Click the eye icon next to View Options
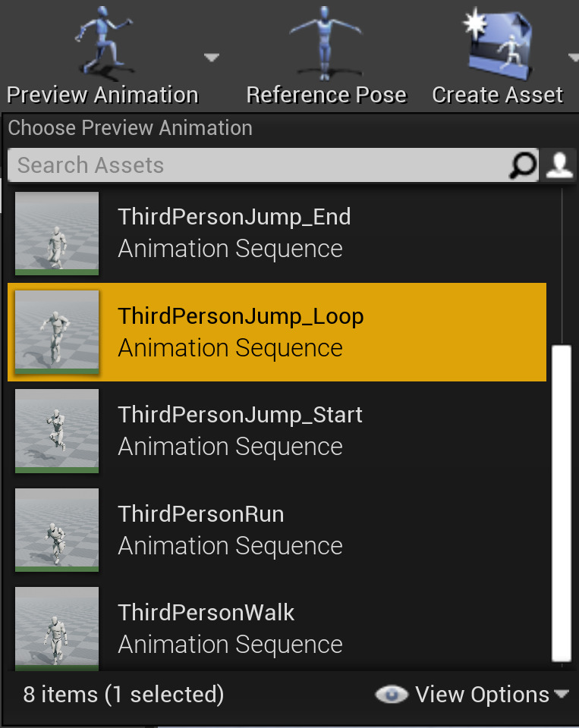Image resolution: width=579 pixels, height=728 pixels. pos(392,694)
